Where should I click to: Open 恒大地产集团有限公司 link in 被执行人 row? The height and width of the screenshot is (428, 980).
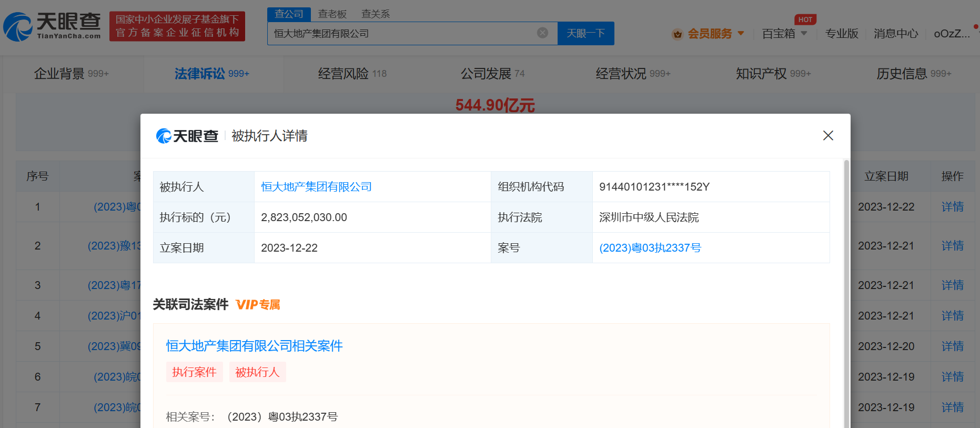click(x=316, y=187)
